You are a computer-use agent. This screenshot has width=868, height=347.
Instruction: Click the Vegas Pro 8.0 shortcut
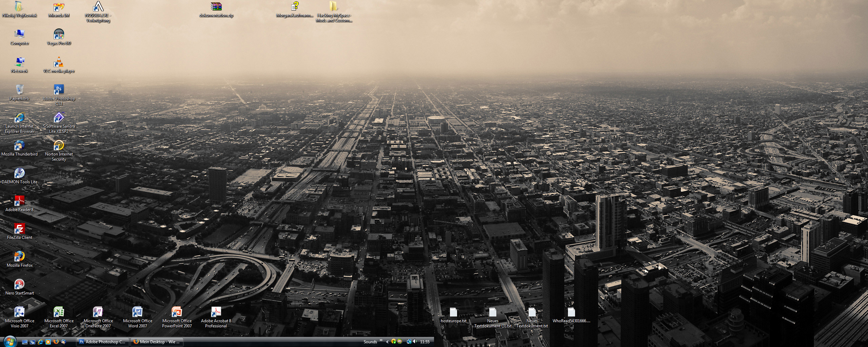59,35
